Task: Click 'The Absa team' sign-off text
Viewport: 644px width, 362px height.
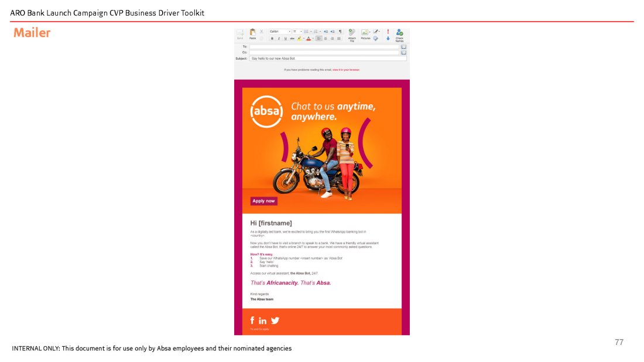Action: click(x=262, y=299)
